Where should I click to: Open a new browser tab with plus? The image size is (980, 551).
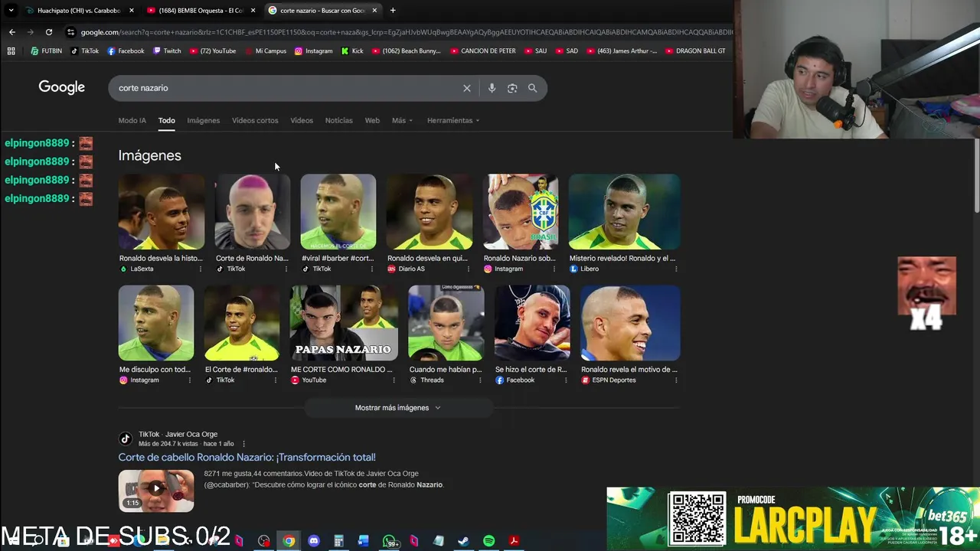393,10
